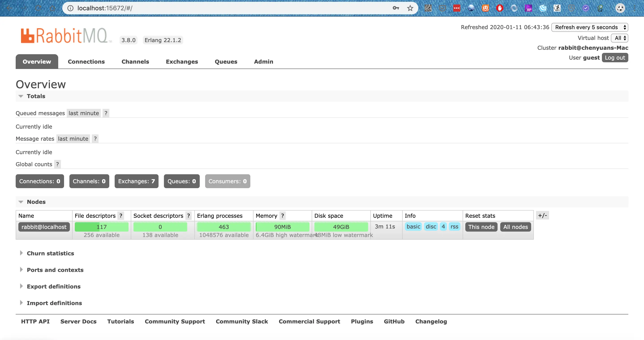Viewport: 644px width, 340px height.
Task: Open the blue globe extension icon
Action: [x=471, y=8]
